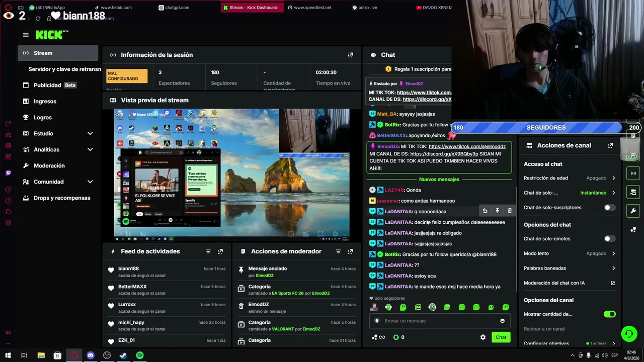Image resolution: width=644 pixels, height=362 pixels.
Task: Open Spotify from the taskbar
Action: 140,355
